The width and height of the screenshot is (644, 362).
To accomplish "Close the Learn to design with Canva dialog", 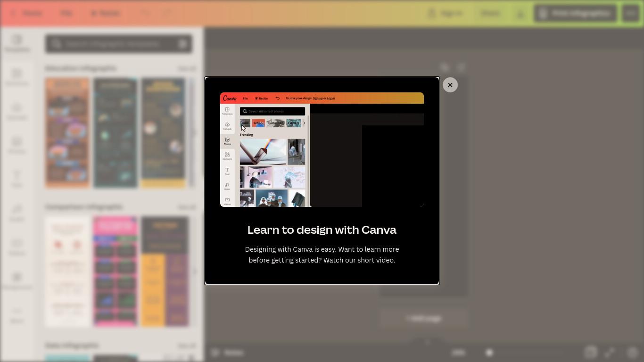I will tap(450, 85).
